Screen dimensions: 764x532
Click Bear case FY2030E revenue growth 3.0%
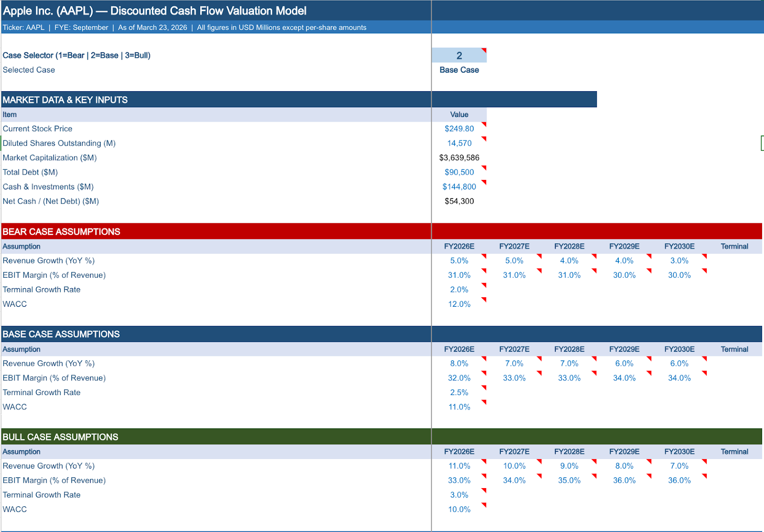click(679, 261)
